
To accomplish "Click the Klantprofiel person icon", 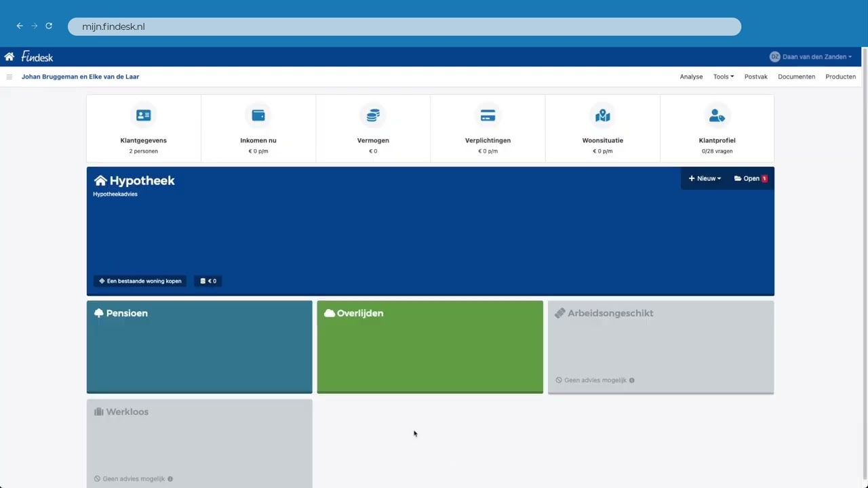I will pos(717,116).
